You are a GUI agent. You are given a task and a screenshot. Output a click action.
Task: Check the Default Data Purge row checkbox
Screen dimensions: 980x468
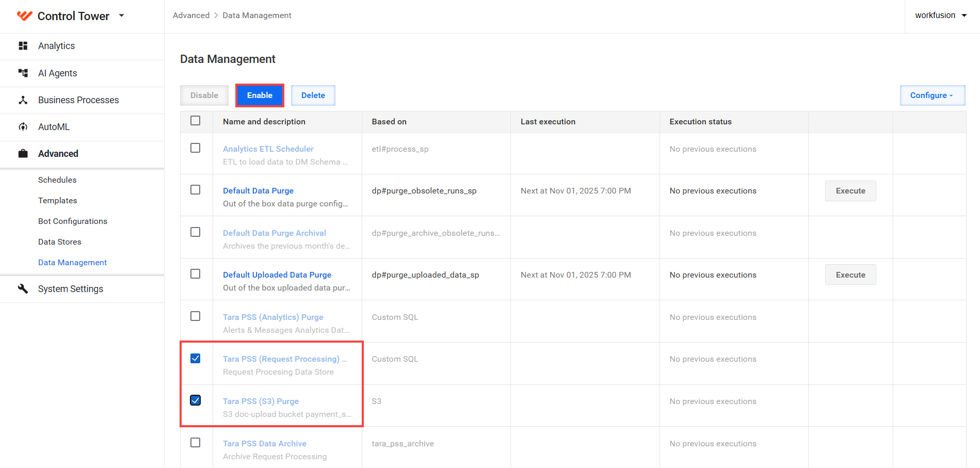point(196,190)
